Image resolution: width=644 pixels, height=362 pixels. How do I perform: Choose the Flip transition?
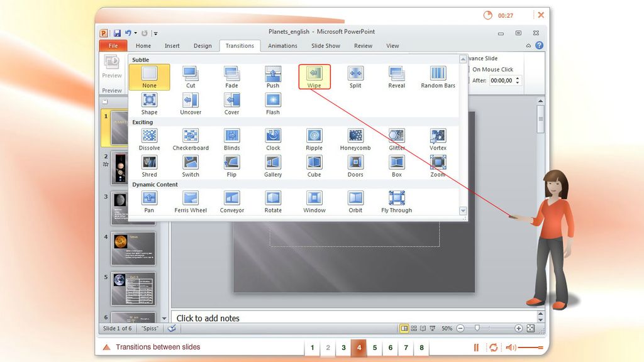coord(231,166)
